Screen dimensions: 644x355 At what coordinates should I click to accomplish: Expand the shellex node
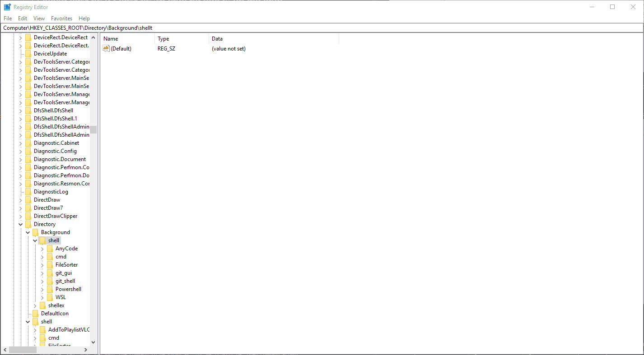[x=35, y=305]
